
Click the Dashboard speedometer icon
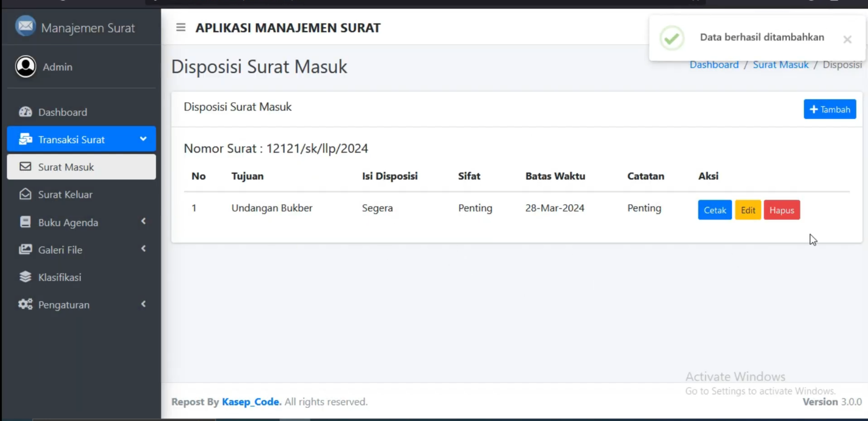[x=25, y=112]
